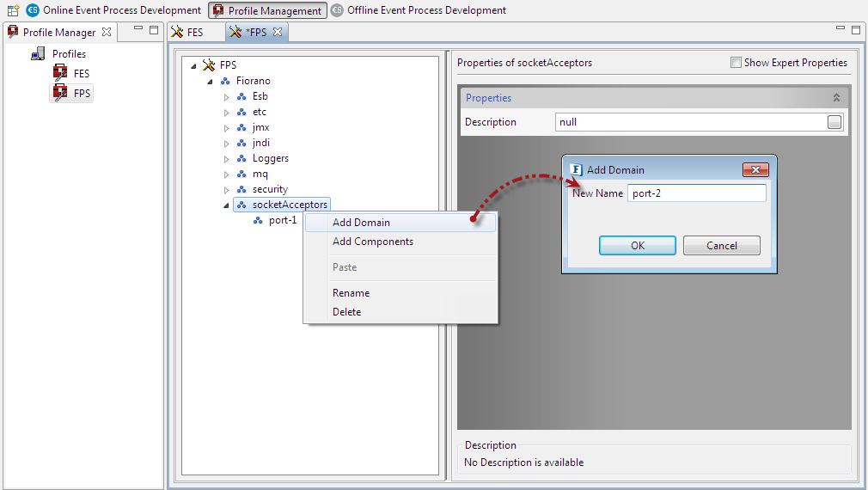Select the socketAcceptors tree node
This screenshot has height=490, width=868.
click(282, 205)
